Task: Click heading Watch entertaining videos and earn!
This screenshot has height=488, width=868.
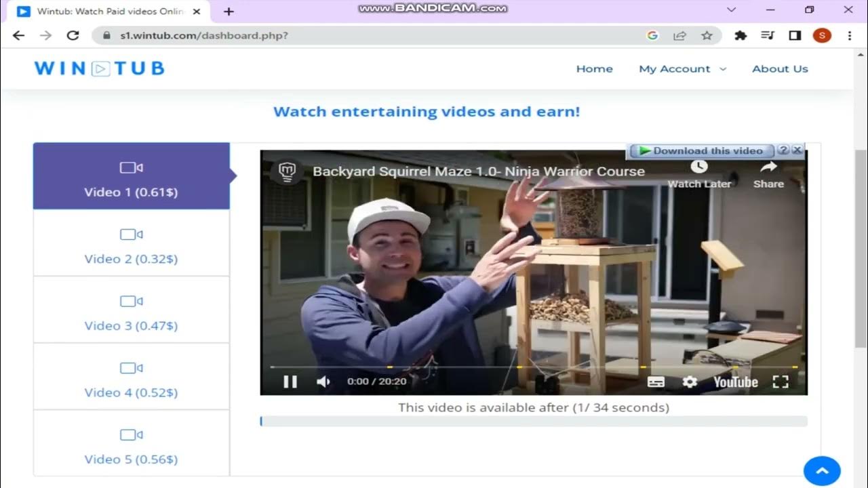Action: [427, 112]
